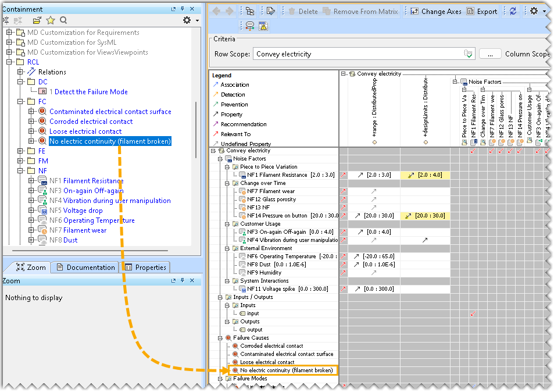Image resolution: width=554 pixels, height=392 pixels.
Task: Select yellow cell for NF14 Pressure on button
Action: click(x=425, y=216)
